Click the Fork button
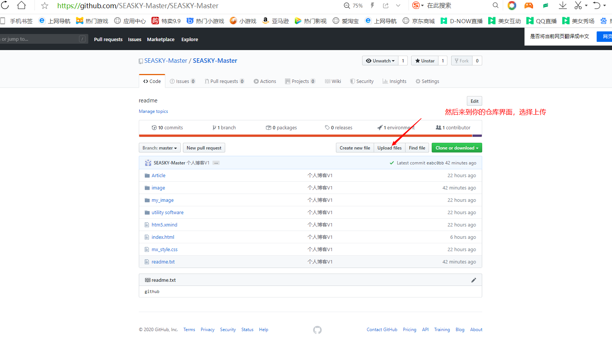This screenshot has height=364, width=612. 462,61
